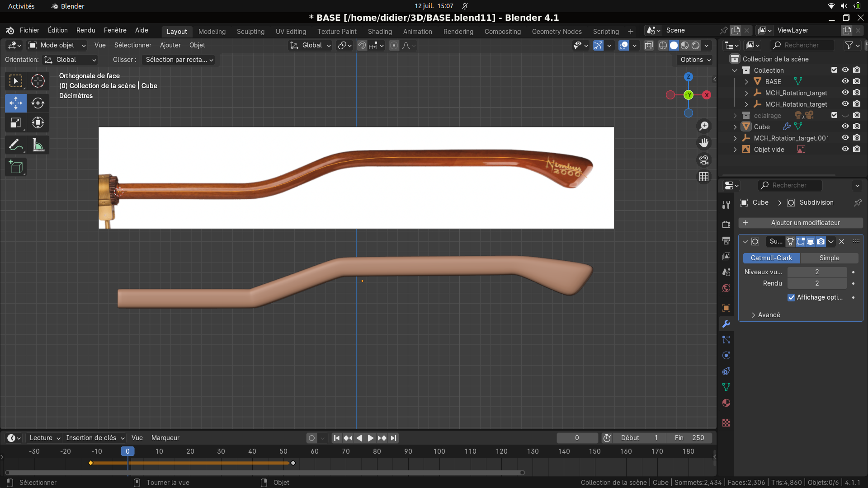This screenshot has width=868, height=488.
Task: Hide the BASE object in outliner
Action: coord(845,81)
